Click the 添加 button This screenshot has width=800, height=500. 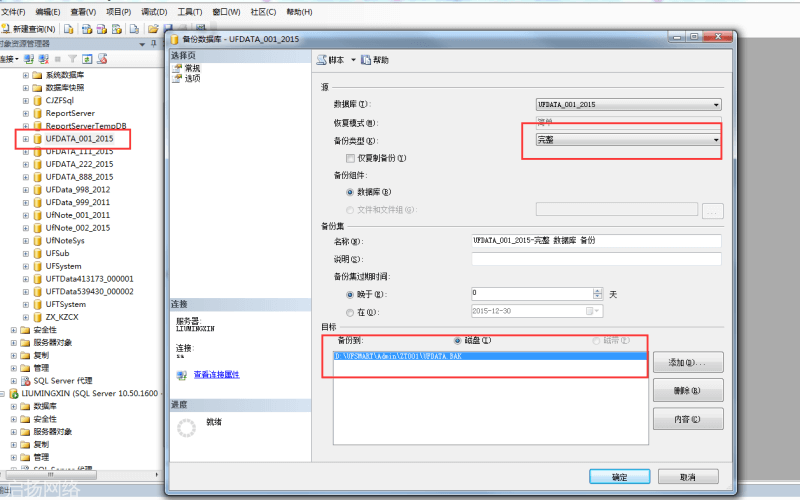688,362
